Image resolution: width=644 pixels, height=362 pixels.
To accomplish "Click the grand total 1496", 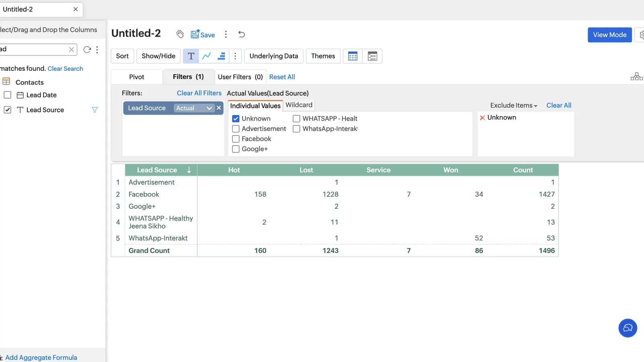I will 547,251.
